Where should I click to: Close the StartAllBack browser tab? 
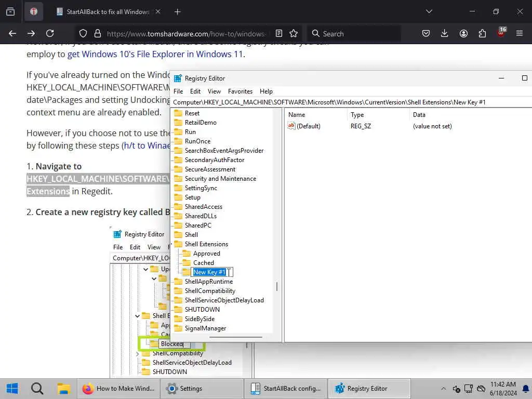click(x=158, y=11)
